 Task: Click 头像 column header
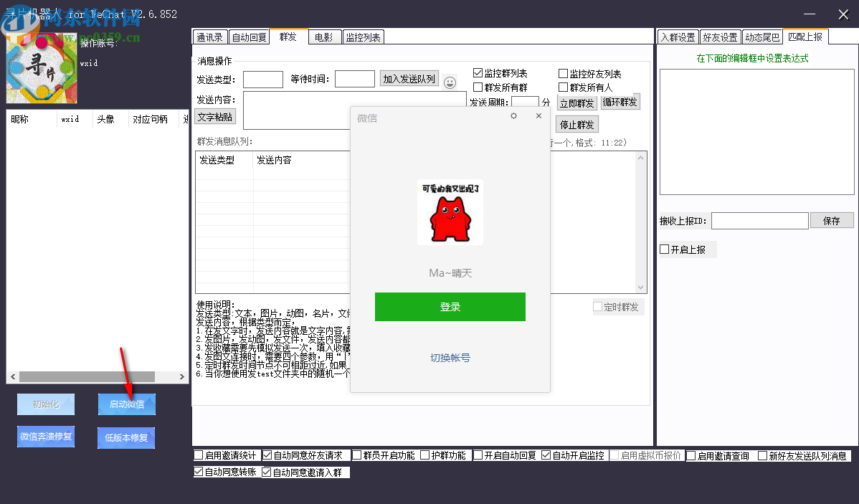pyautogui.click(x=110, y=120)
